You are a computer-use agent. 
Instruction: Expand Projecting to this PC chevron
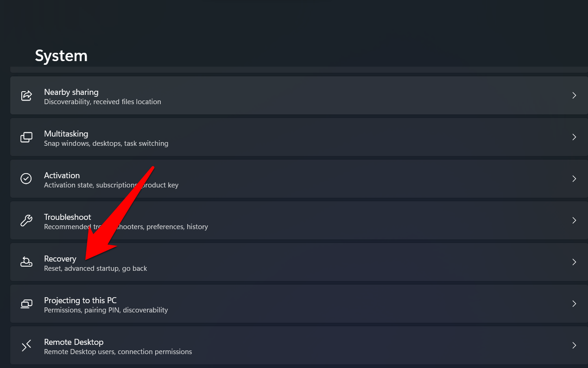coord(574,304)
